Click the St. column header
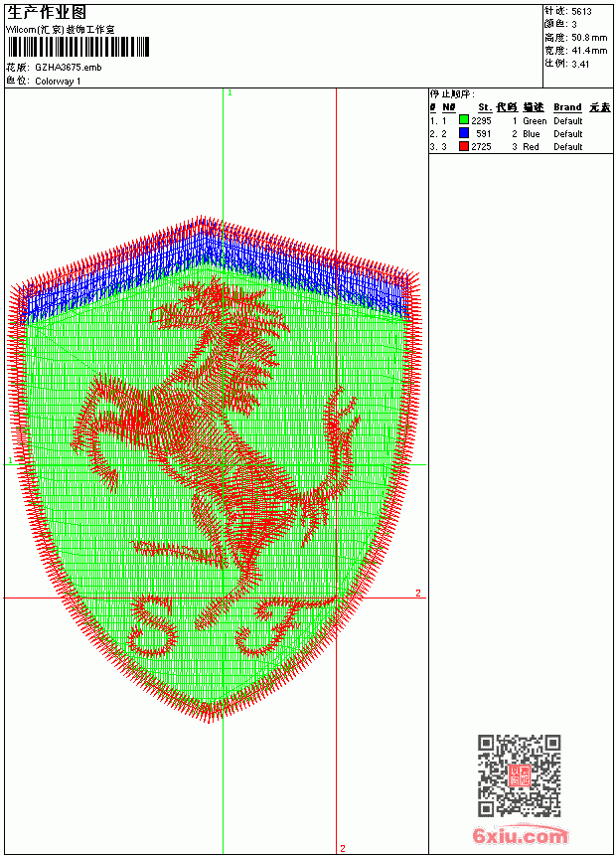Screen dimensions: 616x855 tap(485, 107)
